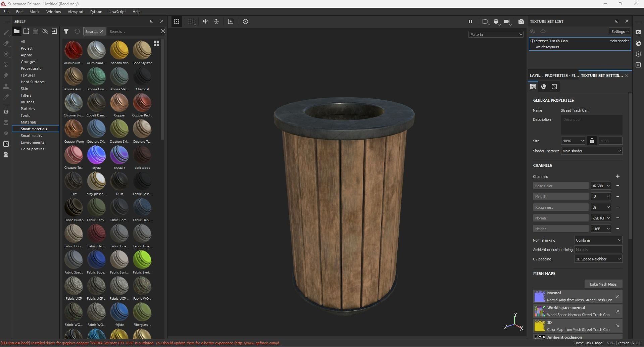
Task: Add a new channel with plus button
Action: (x=618, y=177)
